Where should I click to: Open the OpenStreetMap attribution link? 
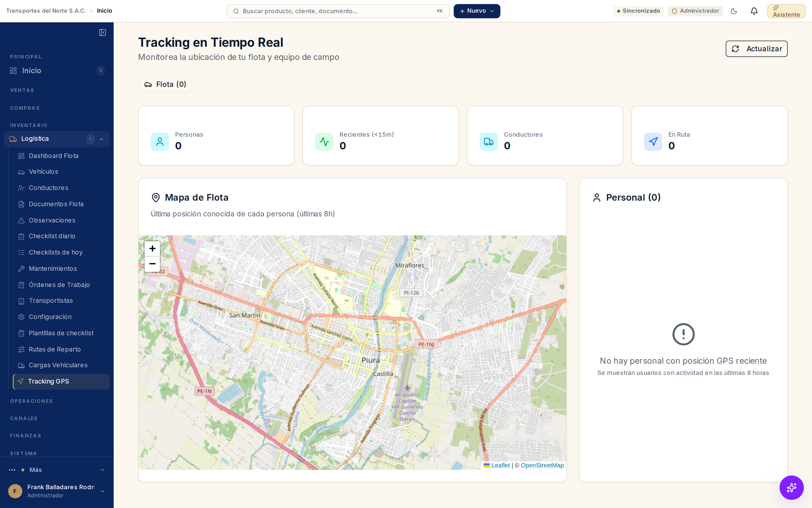tap(542, 465)
